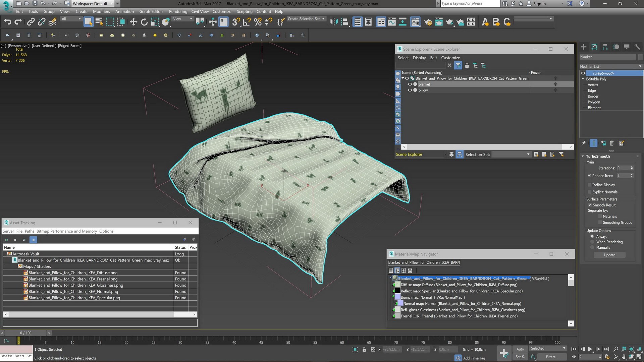Open the Graph Editors menu
Screen dimensions: 644x362
[151, 11]
